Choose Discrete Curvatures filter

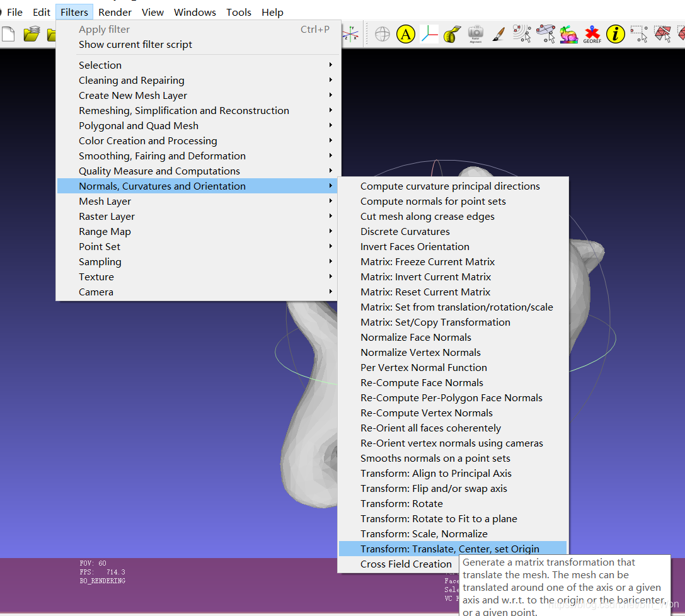point(452,231)
